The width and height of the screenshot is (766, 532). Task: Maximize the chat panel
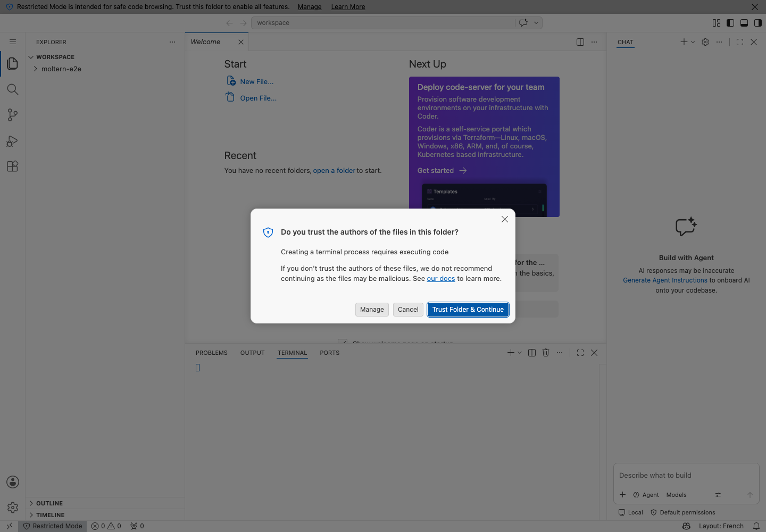[x=740, y=42]
